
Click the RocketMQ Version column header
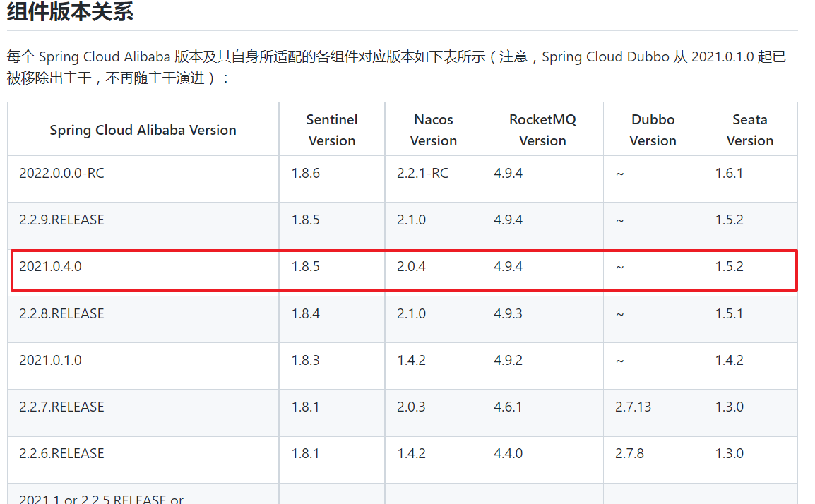(x=542, y=130)
